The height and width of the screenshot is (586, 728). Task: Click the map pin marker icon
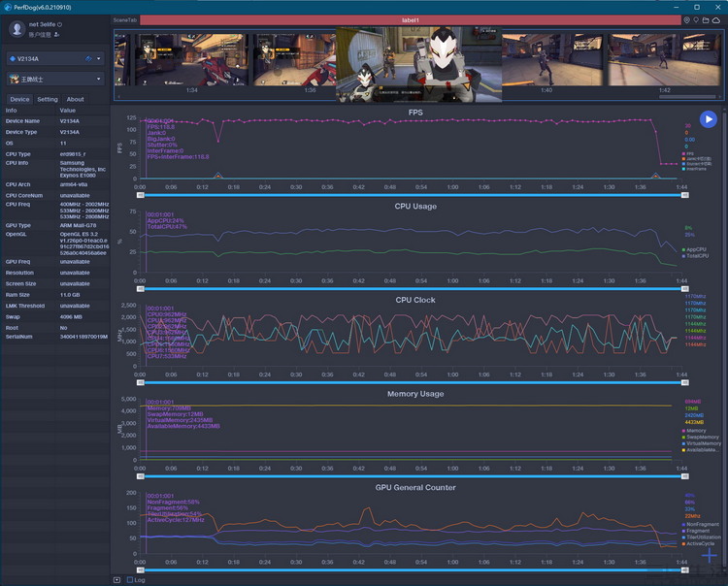(x=696, y=20)
